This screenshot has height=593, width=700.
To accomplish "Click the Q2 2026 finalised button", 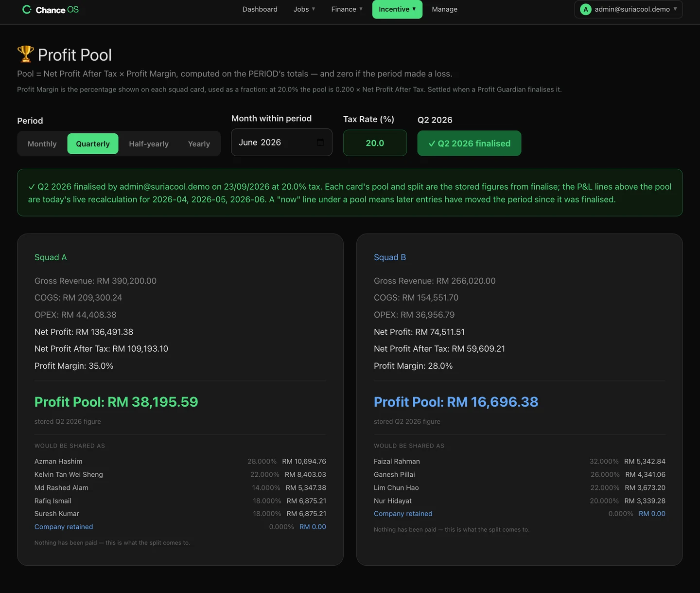I will pos(469,143).
